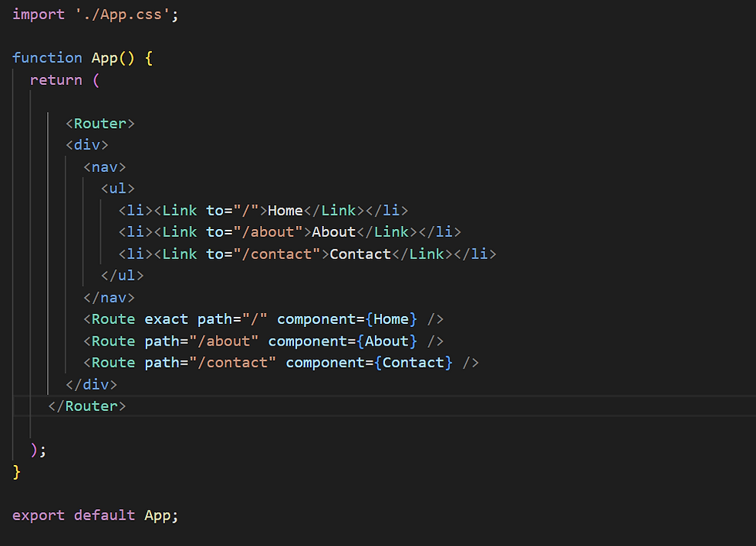Click the to="/contact" attribute string

(263, 254)
